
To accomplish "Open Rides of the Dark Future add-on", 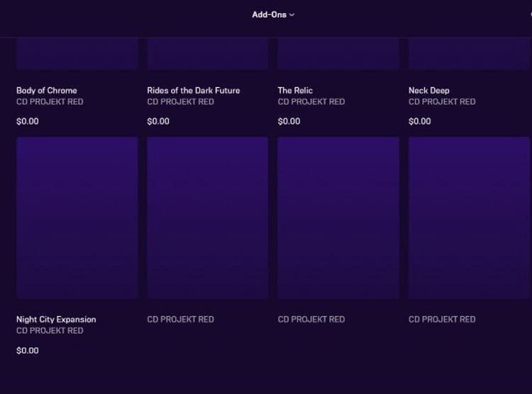I will (193, 90).
